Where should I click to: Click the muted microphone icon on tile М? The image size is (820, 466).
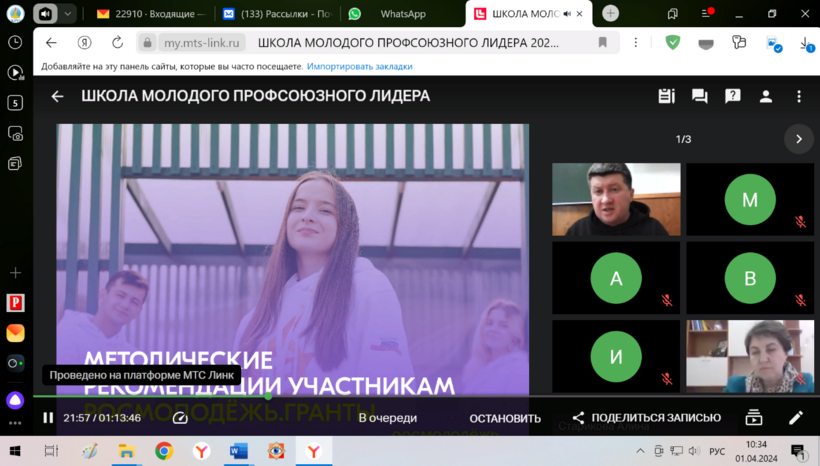click(800, 222)
